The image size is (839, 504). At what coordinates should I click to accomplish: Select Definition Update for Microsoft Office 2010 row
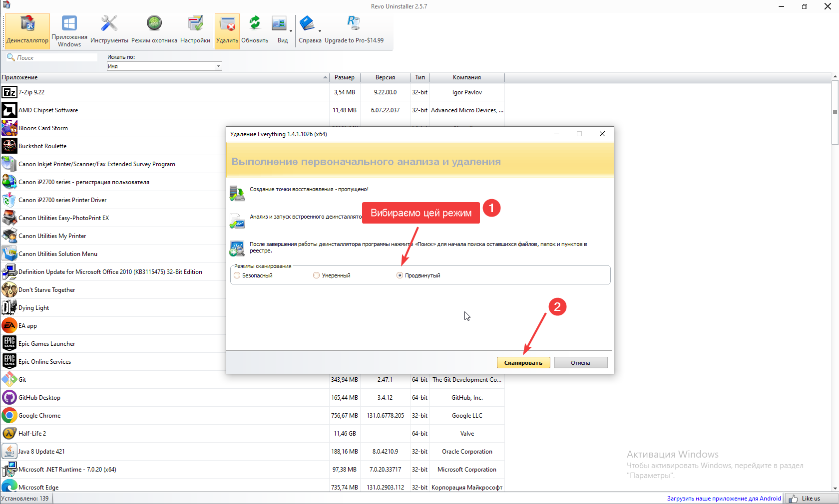point(113,272)
